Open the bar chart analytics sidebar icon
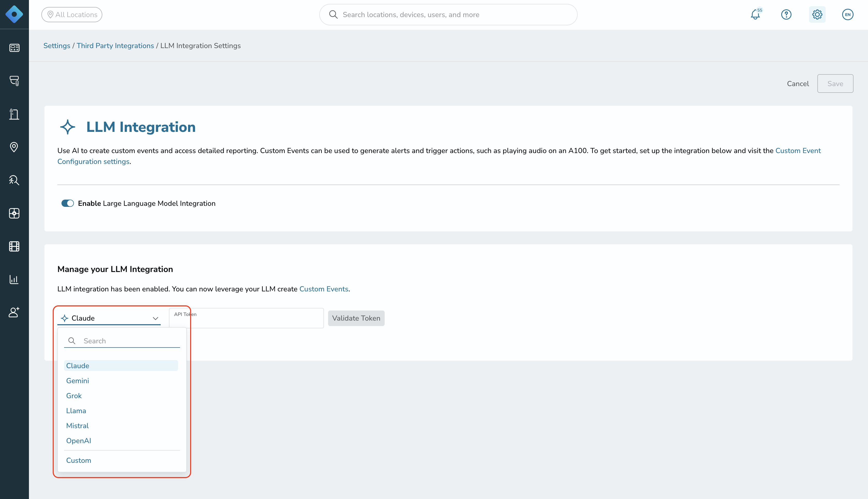The image size is (868, 499). tap(14, 279)
